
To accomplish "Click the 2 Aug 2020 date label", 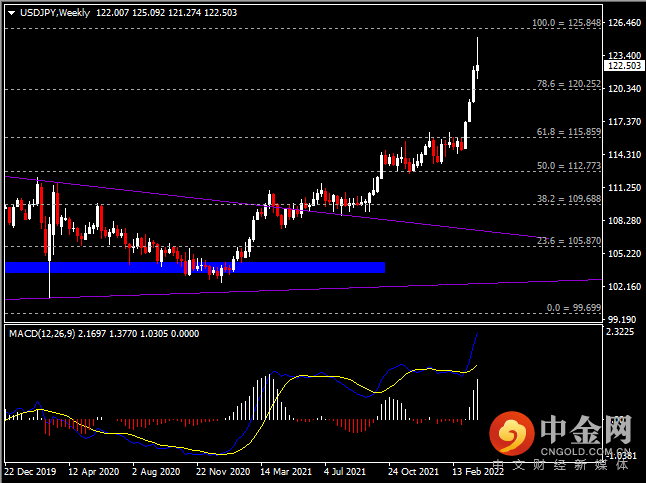I will tap(156, 471).
